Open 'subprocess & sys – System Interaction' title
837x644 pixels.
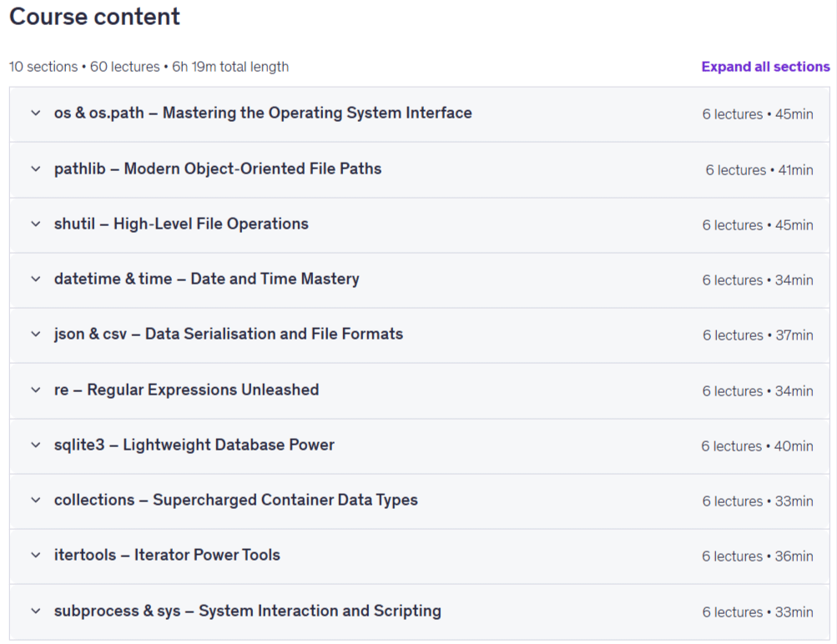(248, 611)
